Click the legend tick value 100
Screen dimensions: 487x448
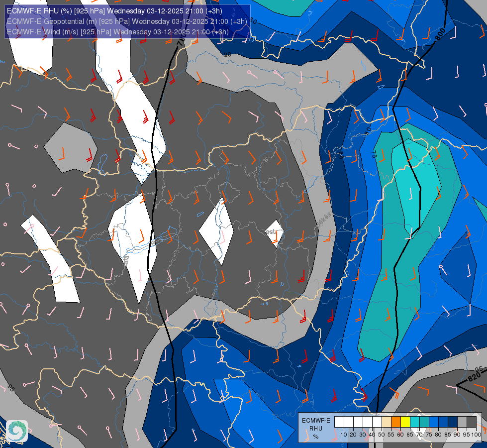(476, 435)
